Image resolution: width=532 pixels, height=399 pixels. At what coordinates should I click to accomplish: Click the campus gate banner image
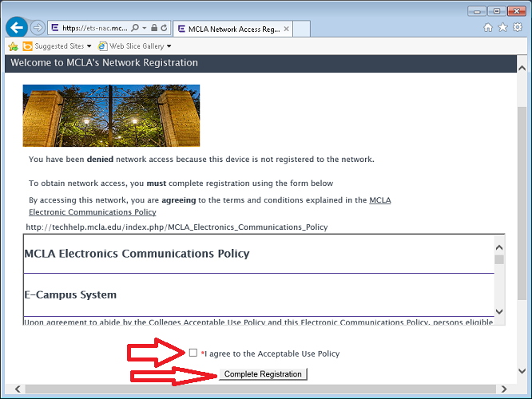coord(111,116)
